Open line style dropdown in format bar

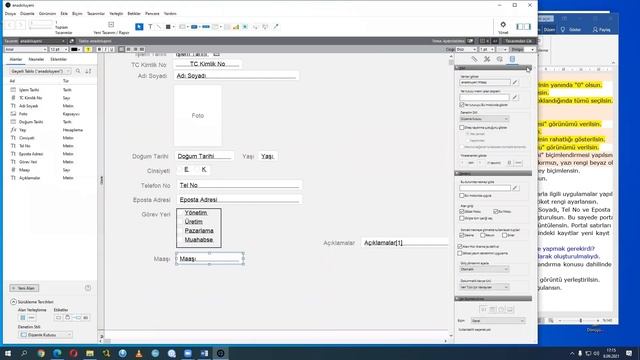[x=466, y=49]
